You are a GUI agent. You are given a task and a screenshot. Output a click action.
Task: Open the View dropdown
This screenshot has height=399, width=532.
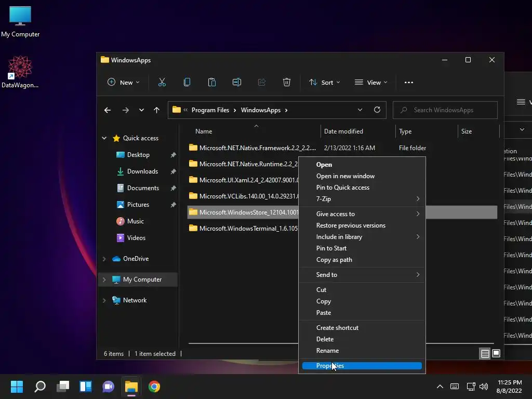(371, 83)
